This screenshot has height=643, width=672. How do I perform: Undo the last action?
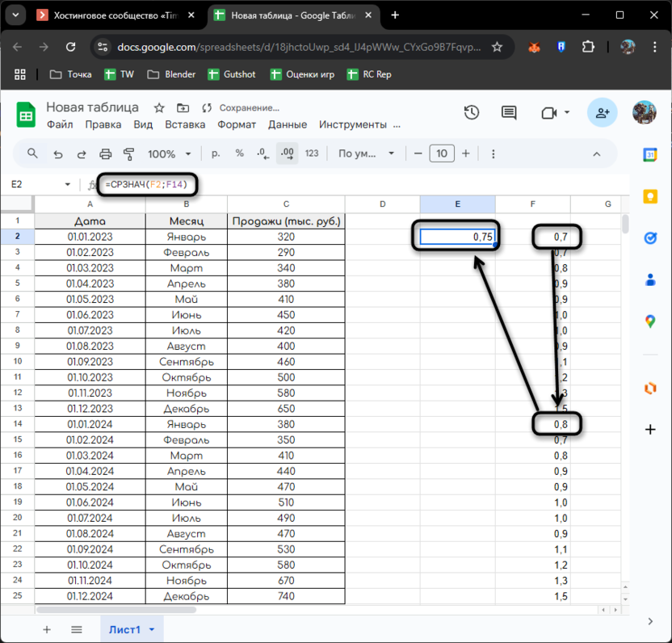pyautogui.click(x=57, y=153)
